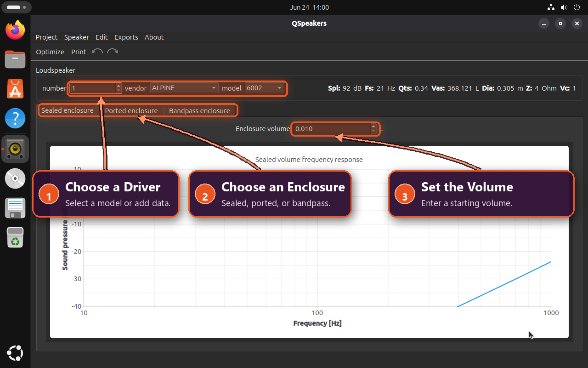Click the Vas 368.121 L value
The image size is (588, 368).
click(x=455, y=88)
